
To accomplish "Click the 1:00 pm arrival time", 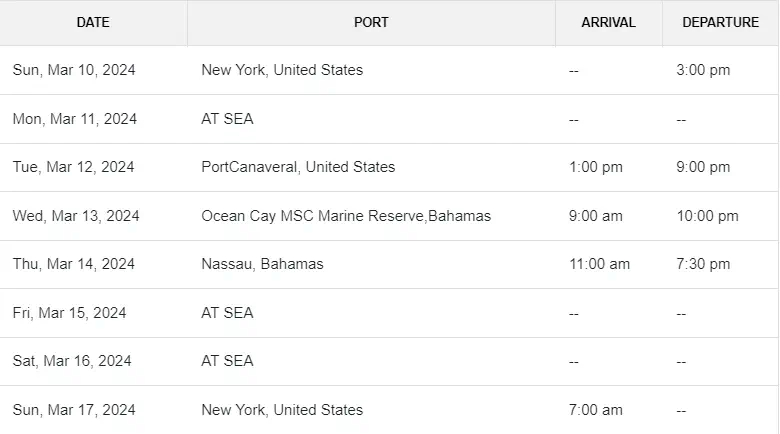I will (595, 167).
